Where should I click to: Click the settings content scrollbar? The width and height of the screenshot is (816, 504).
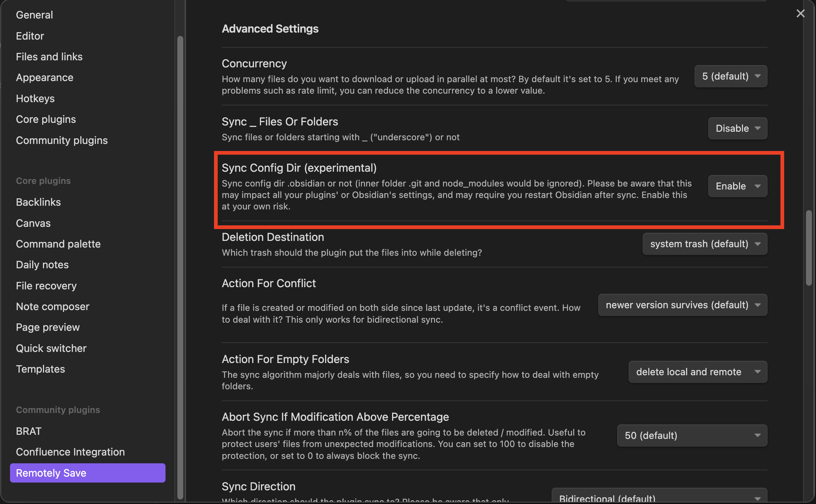pyautogui.click(x=809, y=248)
